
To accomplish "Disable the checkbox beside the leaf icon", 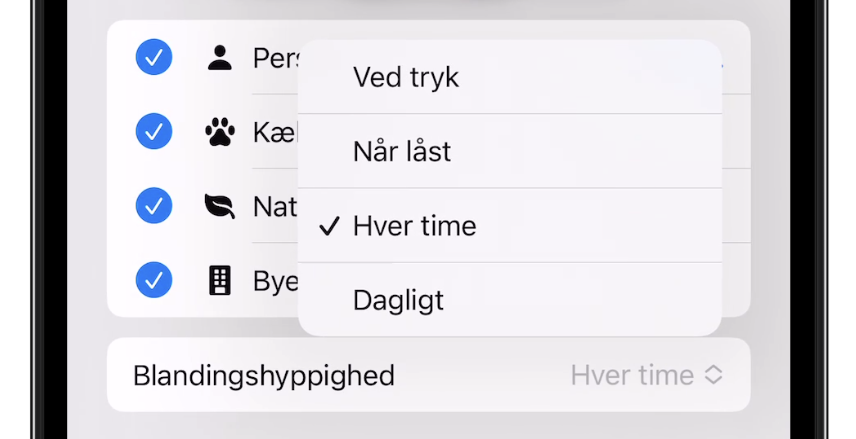I will [x=154, y=206].
